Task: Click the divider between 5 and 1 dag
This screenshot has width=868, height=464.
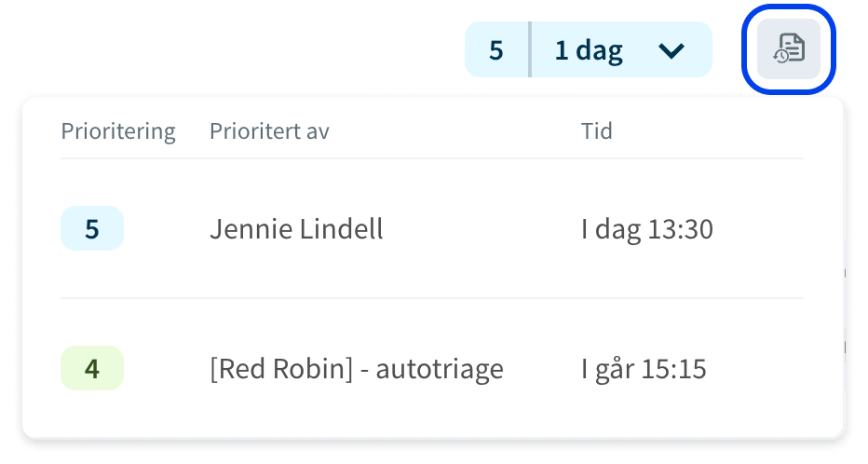Action: click(x=530, y=49)
